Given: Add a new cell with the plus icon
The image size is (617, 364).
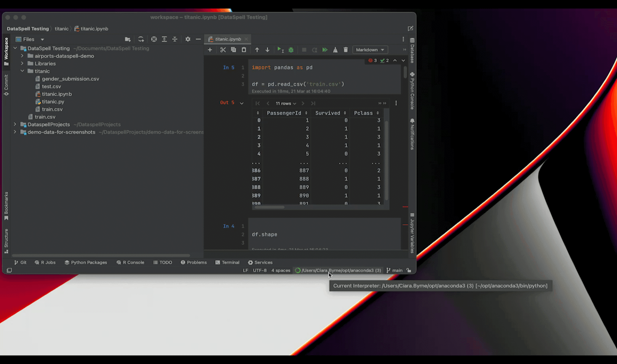Looking at the screenshot, I should [210, 50].
